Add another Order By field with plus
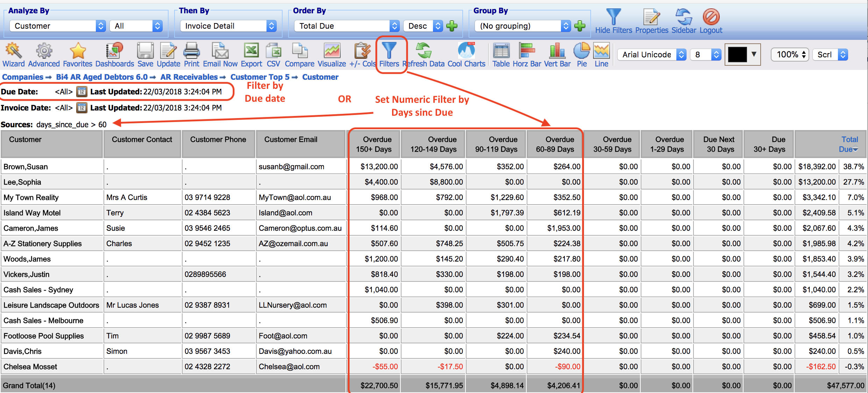The width and height of the screenshot is (868, 393). click(452, 26)
